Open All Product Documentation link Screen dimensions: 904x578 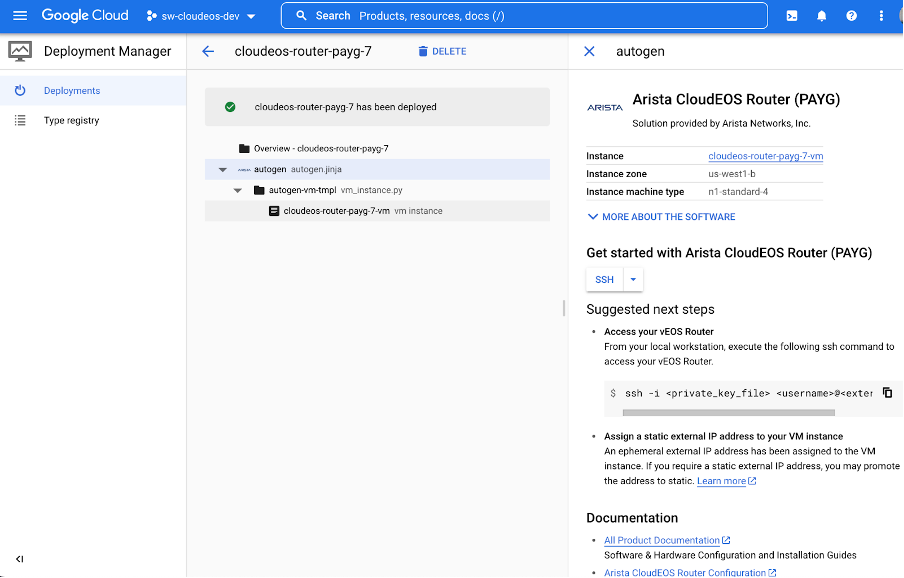pos(667,541)
